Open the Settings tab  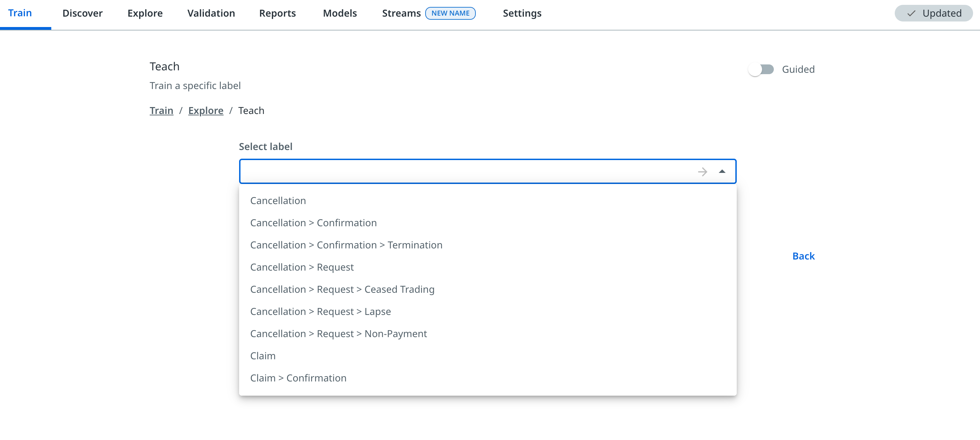[522, 13]
